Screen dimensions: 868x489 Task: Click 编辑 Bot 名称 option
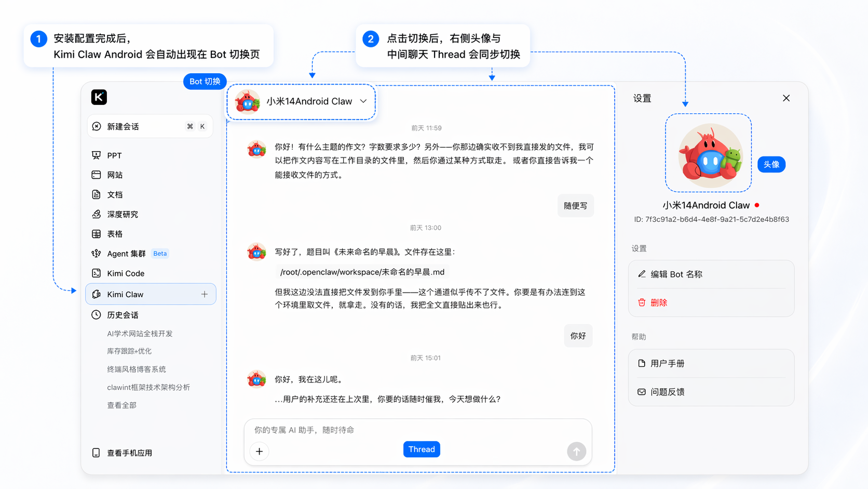click(711, 274)
